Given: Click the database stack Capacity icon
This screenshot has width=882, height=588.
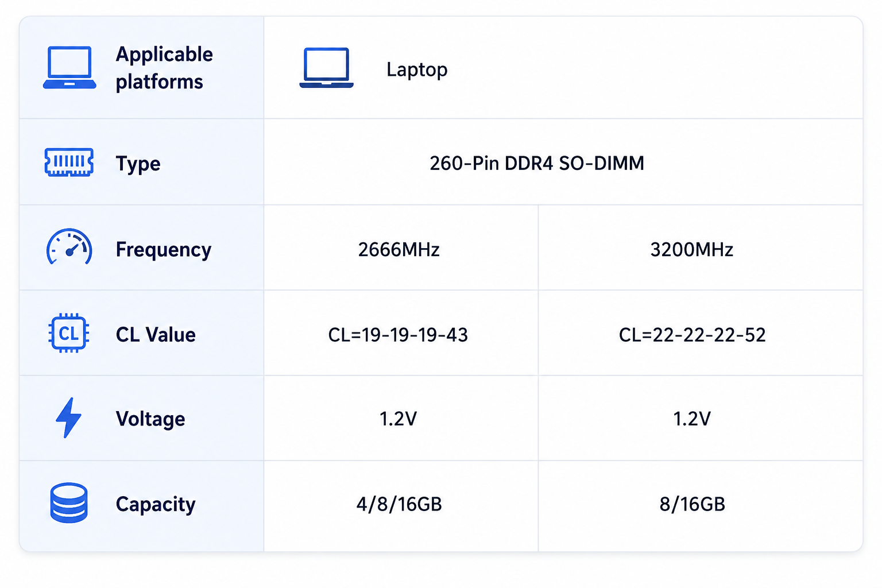Looking at the screenshot, I should pyautogui.click(x=69, y=503).
